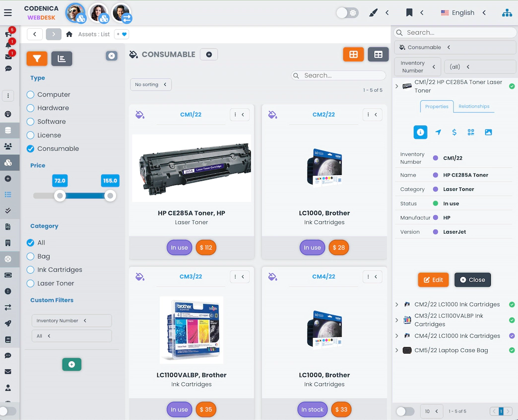Open the sort options icon beside filter

[x=62, y=59]
